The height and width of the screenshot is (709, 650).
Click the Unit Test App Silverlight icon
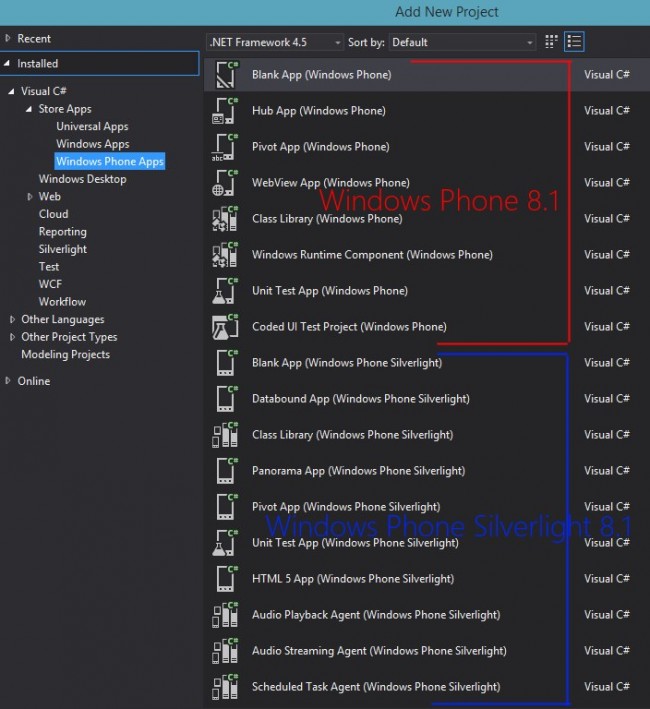pyautogui.click(x=226, y=543)
